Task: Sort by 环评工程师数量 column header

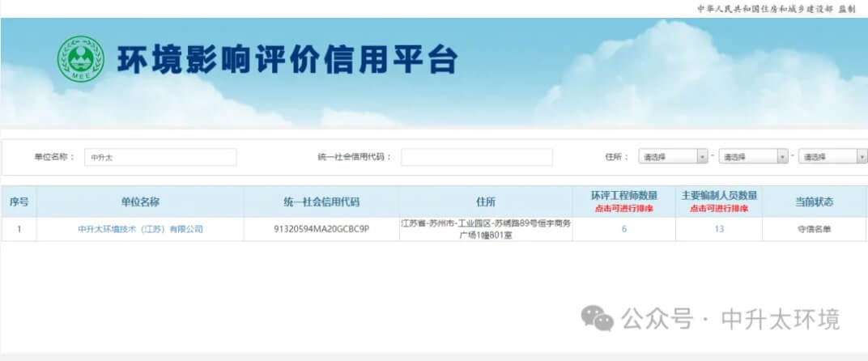Action: tap(623, 202)
